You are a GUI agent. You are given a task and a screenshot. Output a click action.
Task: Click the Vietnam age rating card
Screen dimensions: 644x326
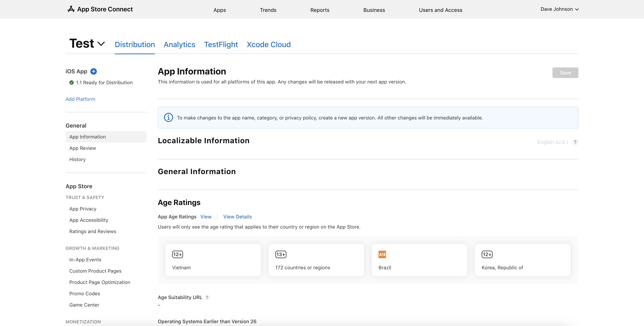213,260
